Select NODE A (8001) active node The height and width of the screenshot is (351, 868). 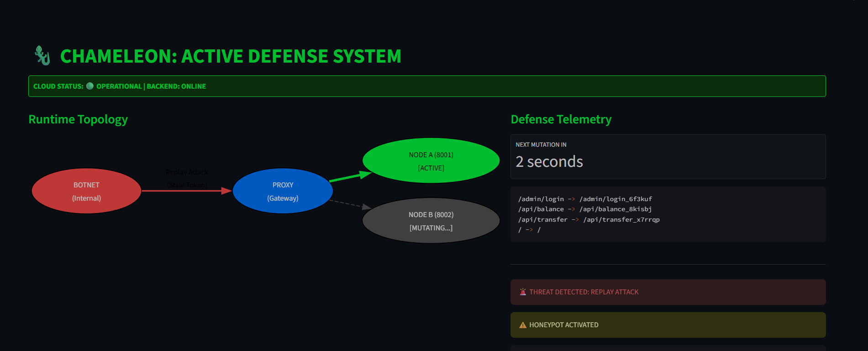click(x=431, y=161)
